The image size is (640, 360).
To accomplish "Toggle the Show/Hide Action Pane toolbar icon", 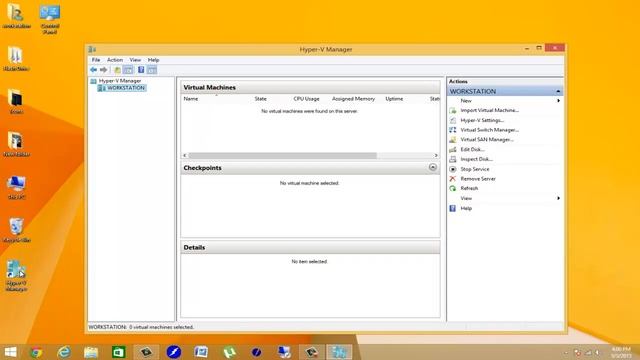I will (152, 70).
